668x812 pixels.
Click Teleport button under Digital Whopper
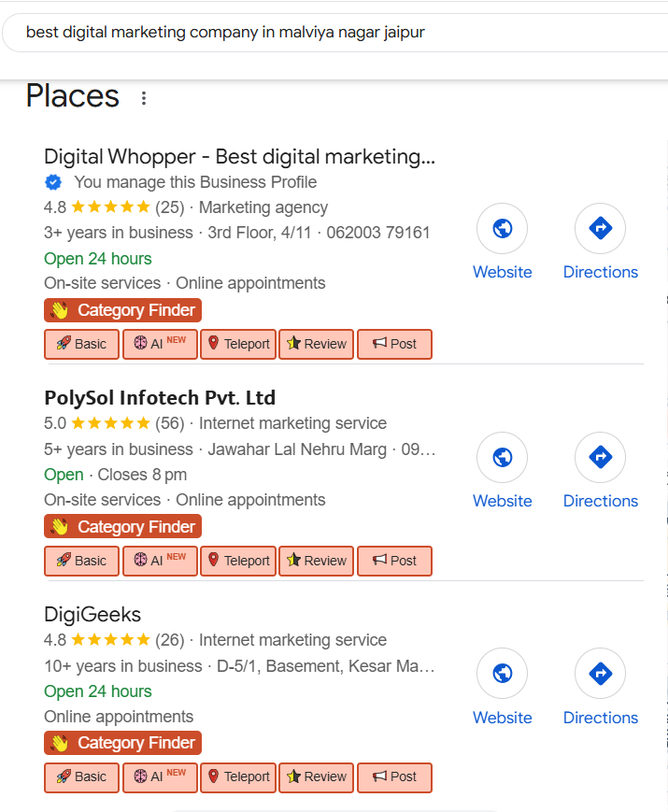pos(238,344)
